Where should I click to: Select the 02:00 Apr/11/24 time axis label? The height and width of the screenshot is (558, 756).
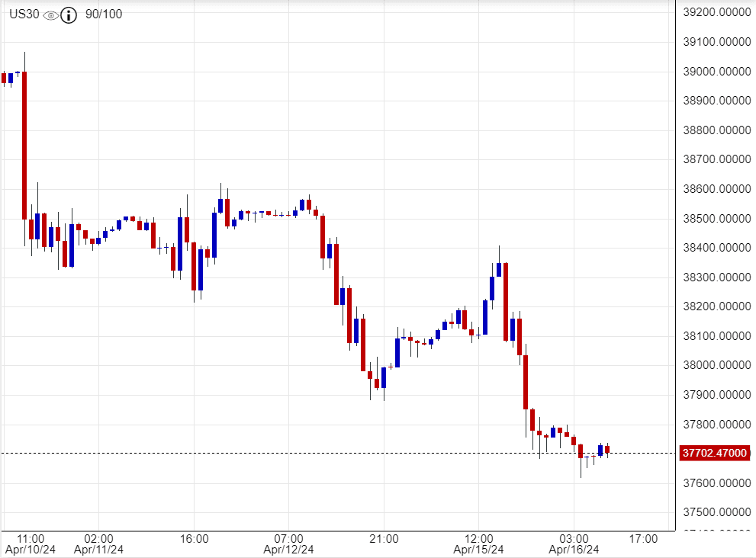tap(98, 544)
